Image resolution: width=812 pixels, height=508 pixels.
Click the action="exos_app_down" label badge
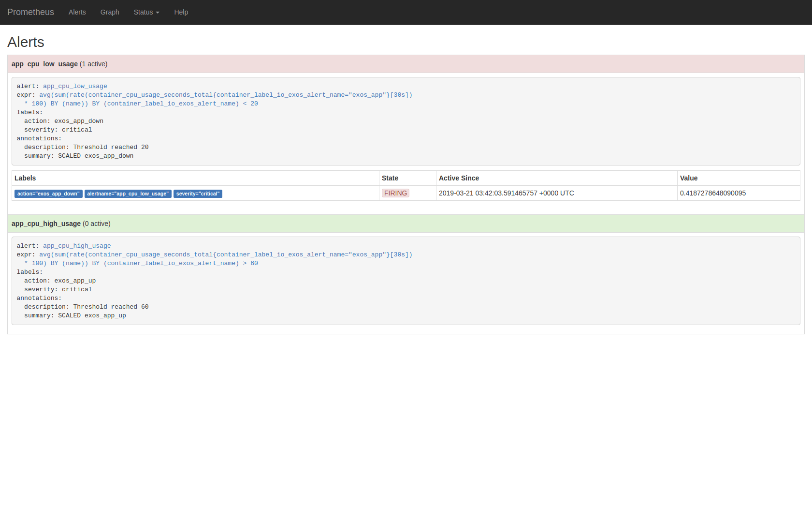coord(48,194)
